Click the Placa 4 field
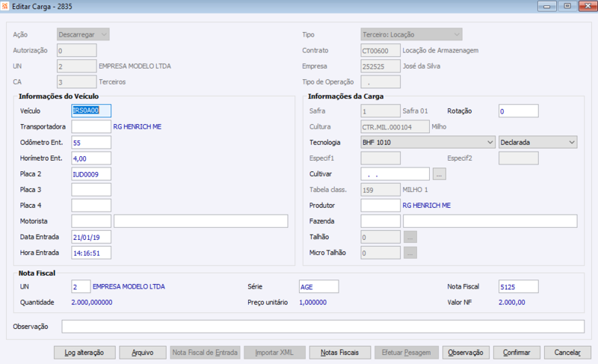Screen dimensions: 598x364 tap(91, 206)
